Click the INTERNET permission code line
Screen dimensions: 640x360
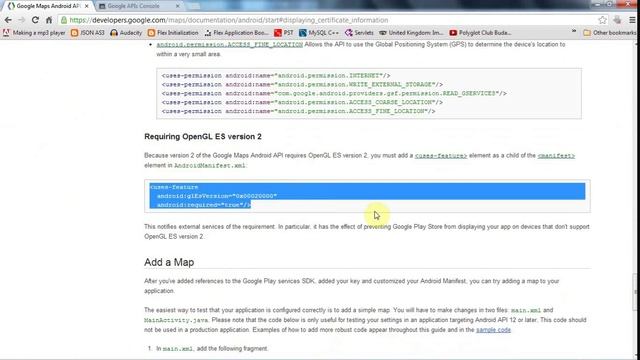[276, 76]
